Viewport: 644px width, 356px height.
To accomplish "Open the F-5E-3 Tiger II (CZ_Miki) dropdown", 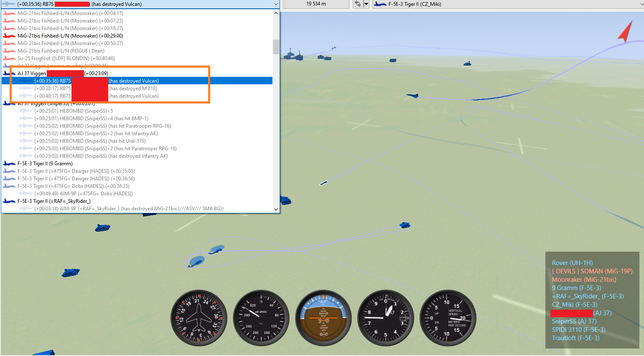I will 508,4.
